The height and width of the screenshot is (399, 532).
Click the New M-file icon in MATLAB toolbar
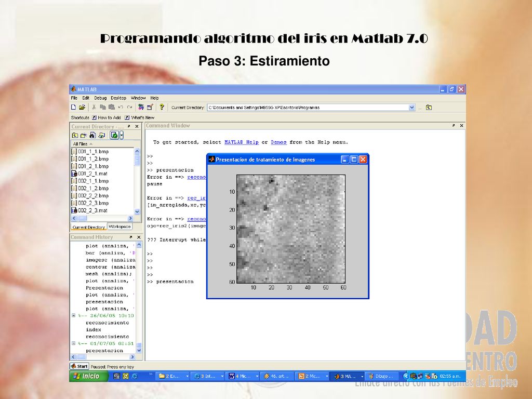tap(74, 107)
